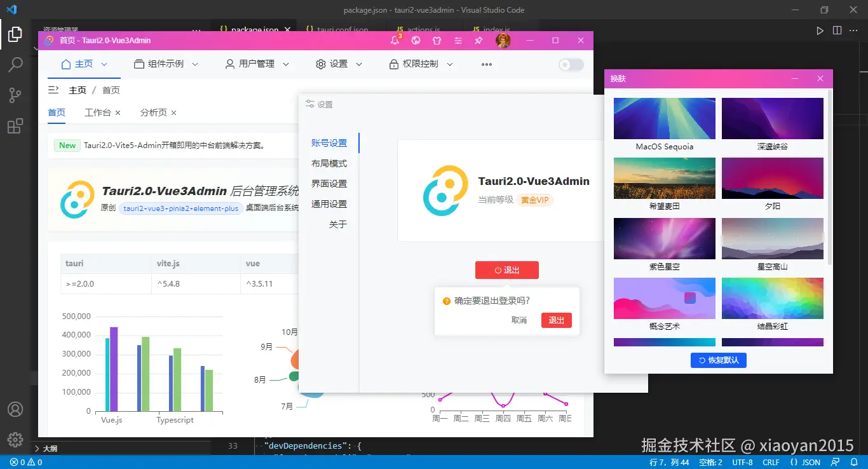Confirm 退出 in the logout popconfirm
Image resolution: width=868 pixels, height=469 pixels.
pyautogui.click(x=557, y=320)
